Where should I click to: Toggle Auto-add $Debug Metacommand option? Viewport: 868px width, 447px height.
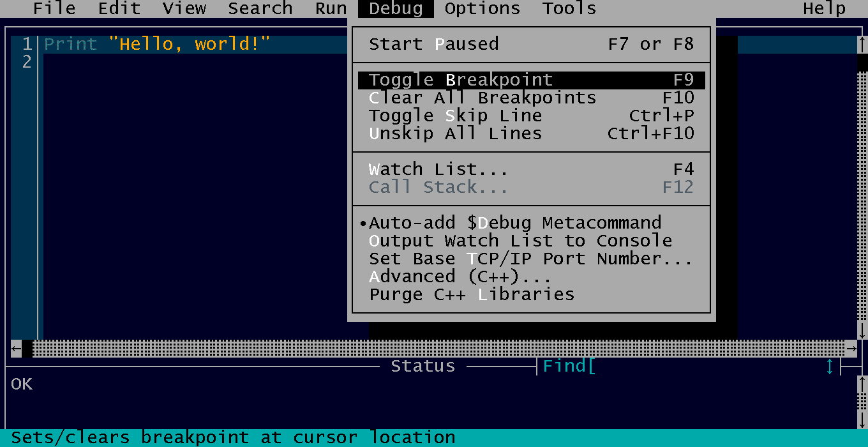tap(531, 223)
